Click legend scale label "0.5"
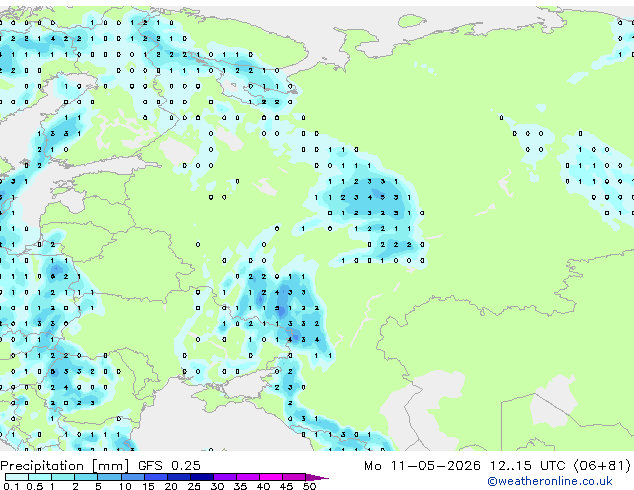Image resolution: width=634 pixels, height=490 pixels. [x=35, y=486]
